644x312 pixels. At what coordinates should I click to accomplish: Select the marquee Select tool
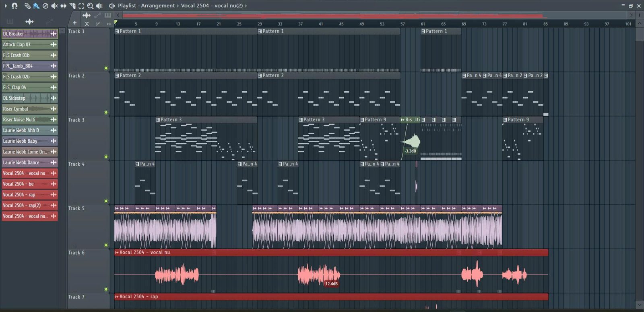pyautogui.click(x=81, y=6)
